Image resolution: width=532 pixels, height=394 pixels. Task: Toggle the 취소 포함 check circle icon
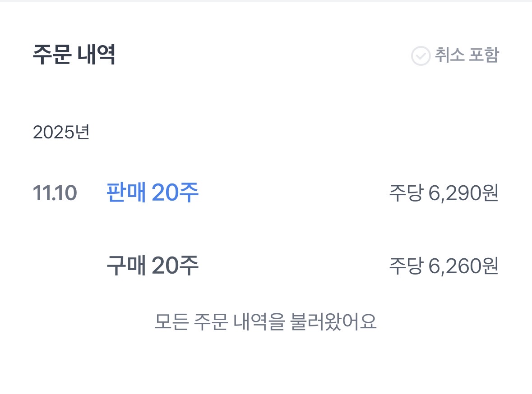pyautogui.click(x=421, y=56)
